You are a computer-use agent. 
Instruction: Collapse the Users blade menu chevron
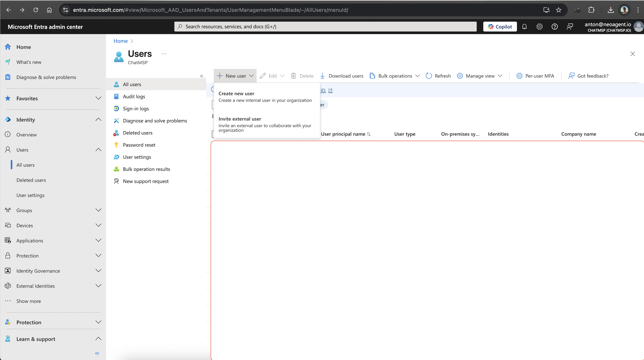[x=201, y=76]
